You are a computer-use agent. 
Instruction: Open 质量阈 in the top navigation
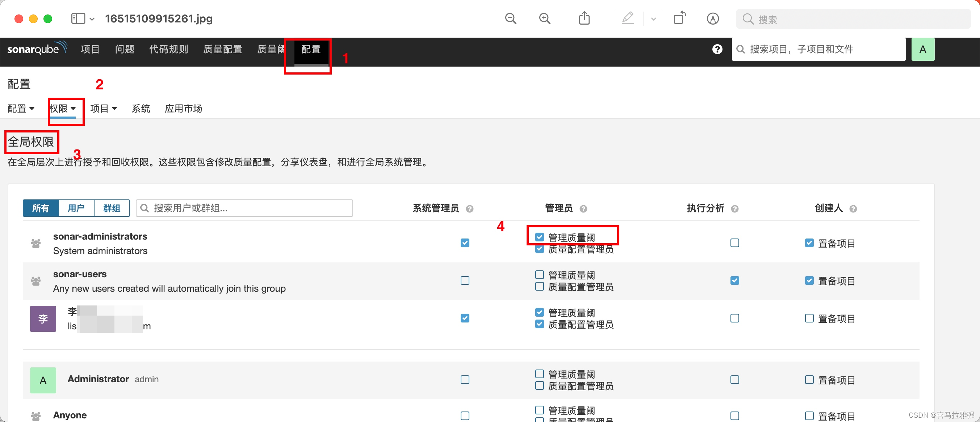271,49
